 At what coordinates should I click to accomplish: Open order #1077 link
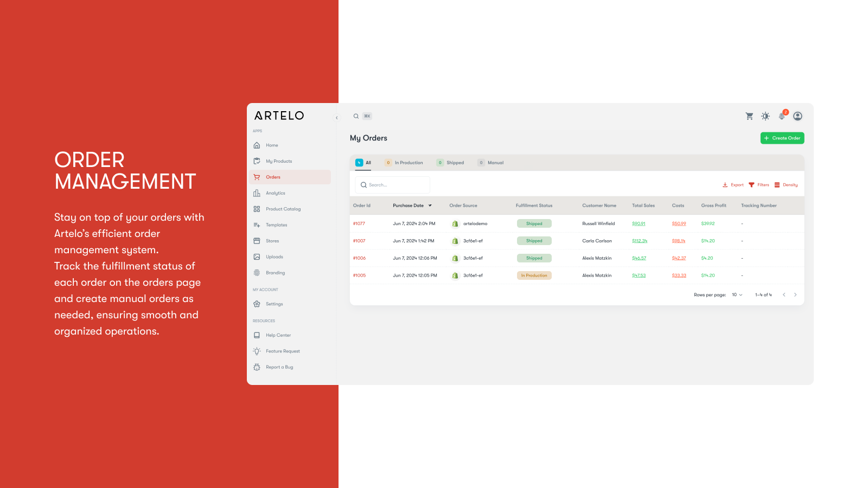[x=359, y=223]
